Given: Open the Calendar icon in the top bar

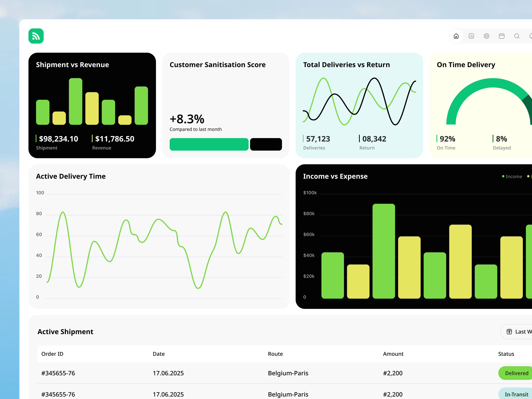Looking at the screenshot, I should (502, 36).
